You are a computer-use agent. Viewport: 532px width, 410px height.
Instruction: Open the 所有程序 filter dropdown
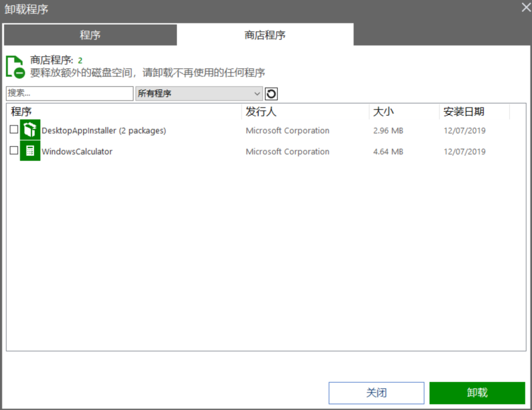[199, 94]
